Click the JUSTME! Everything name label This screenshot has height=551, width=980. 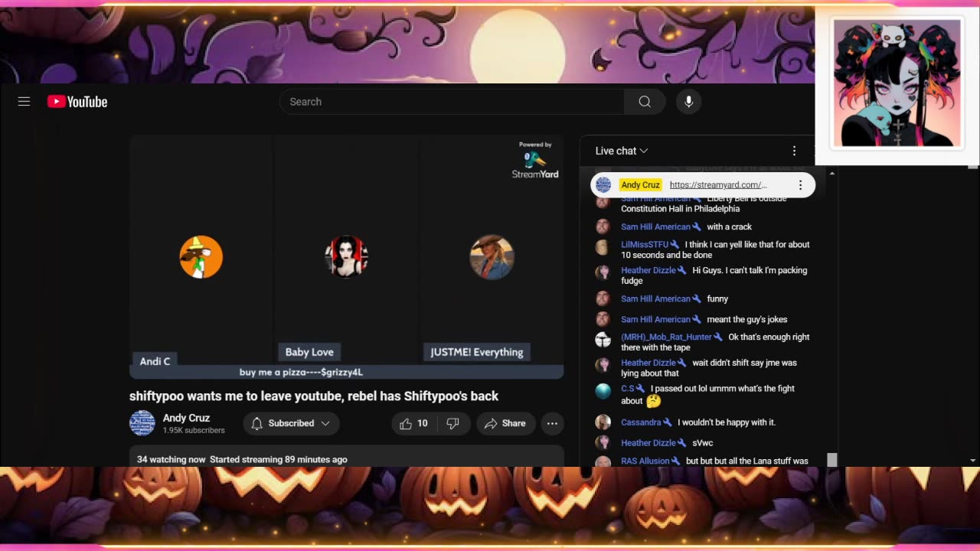coord(477,352)
